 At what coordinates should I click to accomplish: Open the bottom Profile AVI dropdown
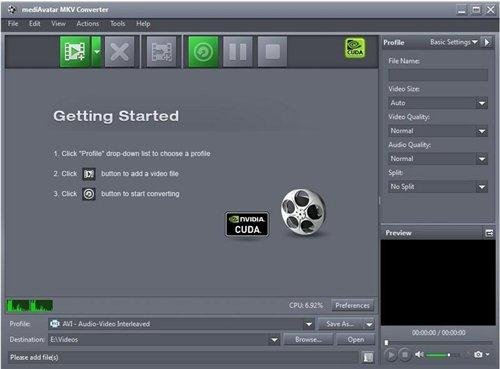pos(181,324)
